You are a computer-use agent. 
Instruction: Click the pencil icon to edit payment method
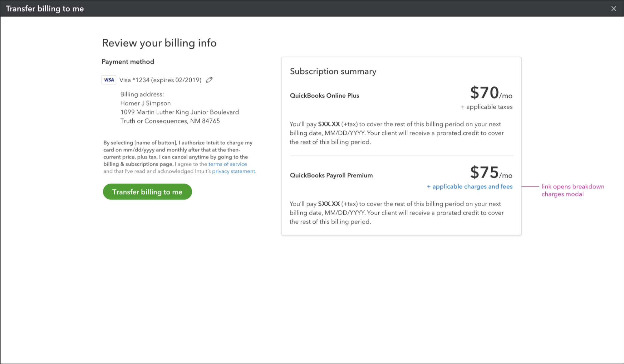[x=209, y=80]
